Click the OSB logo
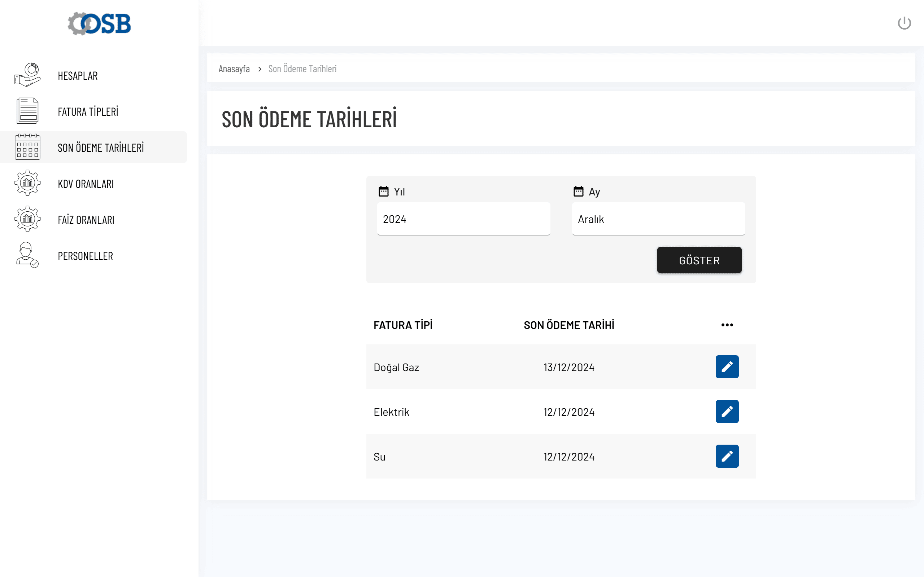Image resolution: width=924 pixels, height=577 pixels. coord(99,24)
